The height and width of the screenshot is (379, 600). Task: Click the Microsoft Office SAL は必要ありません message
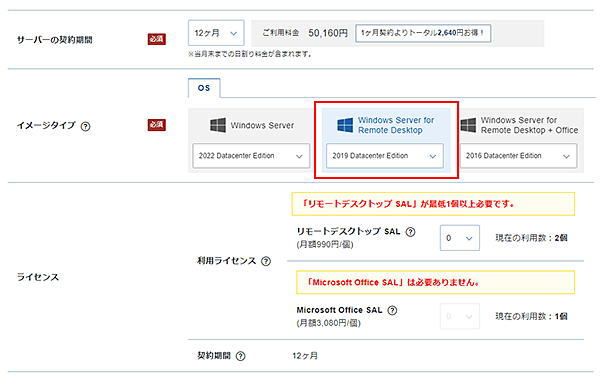pos(435,283)
